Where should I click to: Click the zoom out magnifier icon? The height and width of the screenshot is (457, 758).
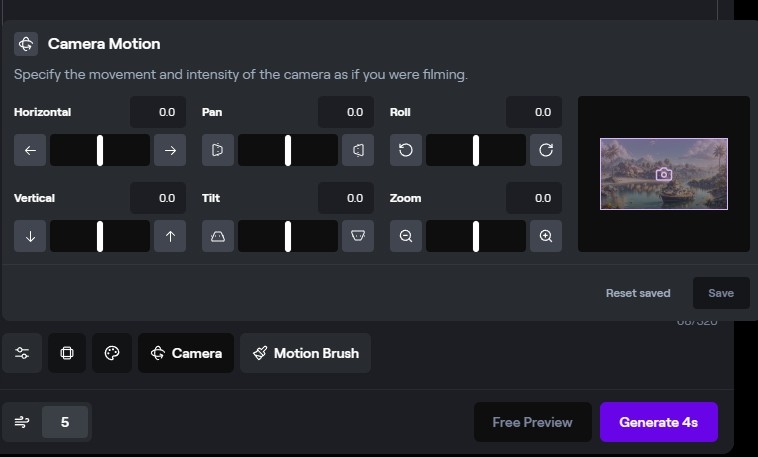pos(406,236)
